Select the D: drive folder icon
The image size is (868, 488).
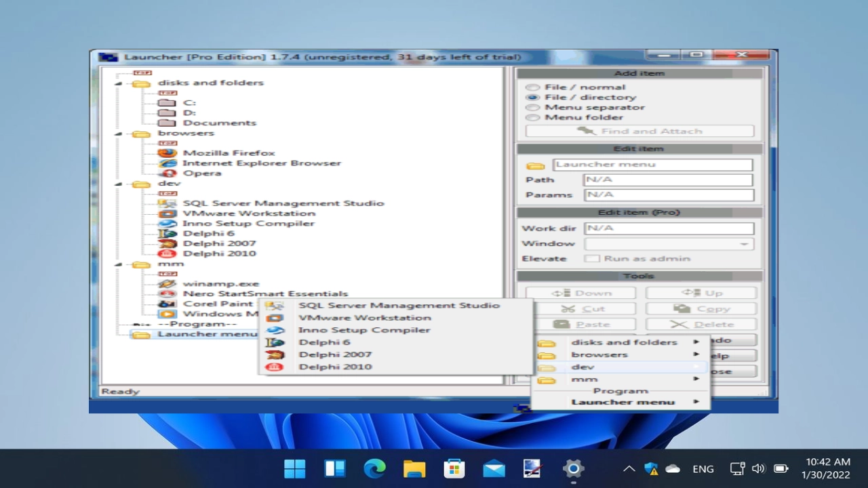pyautogui.click(x=167, y=113)
